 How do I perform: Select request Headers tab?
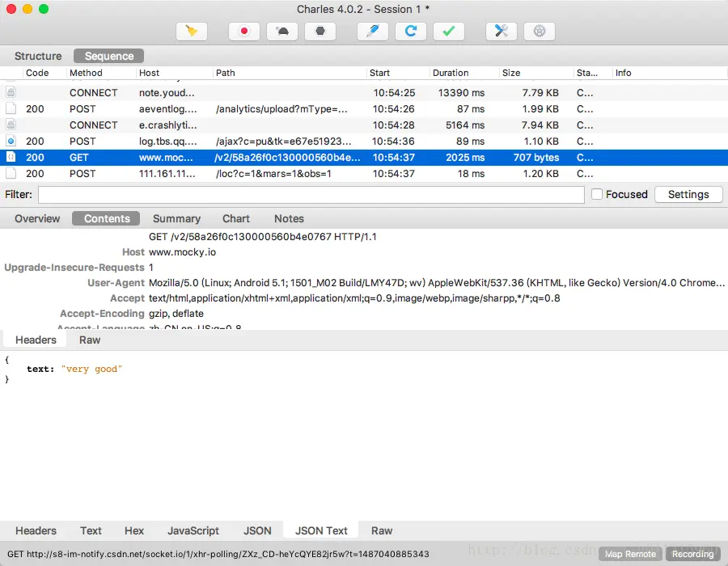(36, 340)
